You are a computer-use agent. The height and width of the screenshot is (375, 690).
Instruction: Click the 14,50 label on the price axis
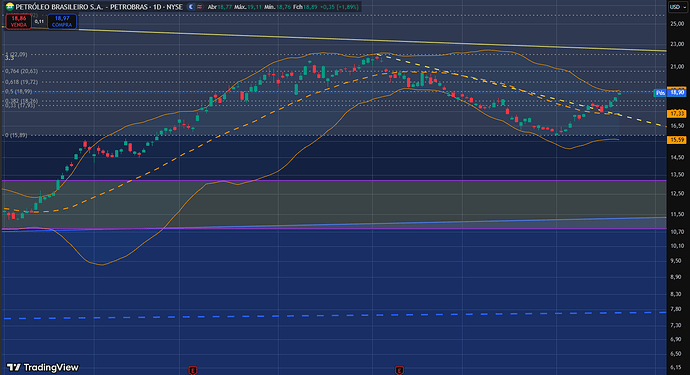[677, 157]
